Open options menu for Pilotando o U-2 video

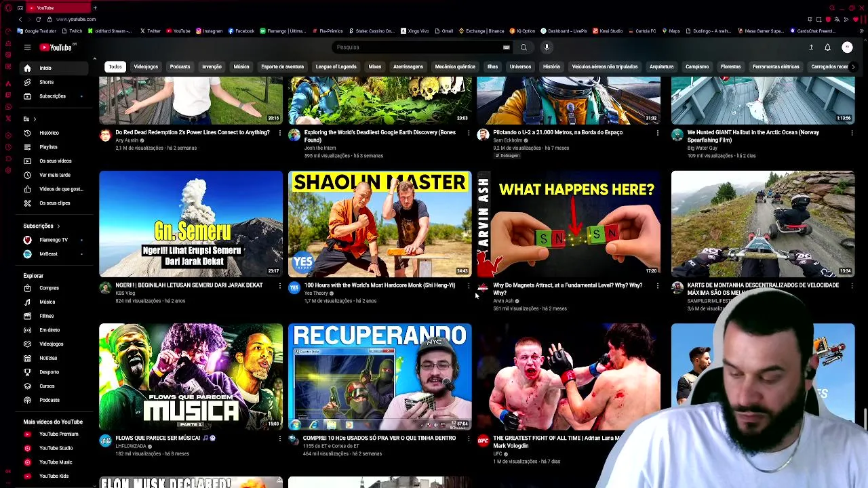click(x=657, y=133)
